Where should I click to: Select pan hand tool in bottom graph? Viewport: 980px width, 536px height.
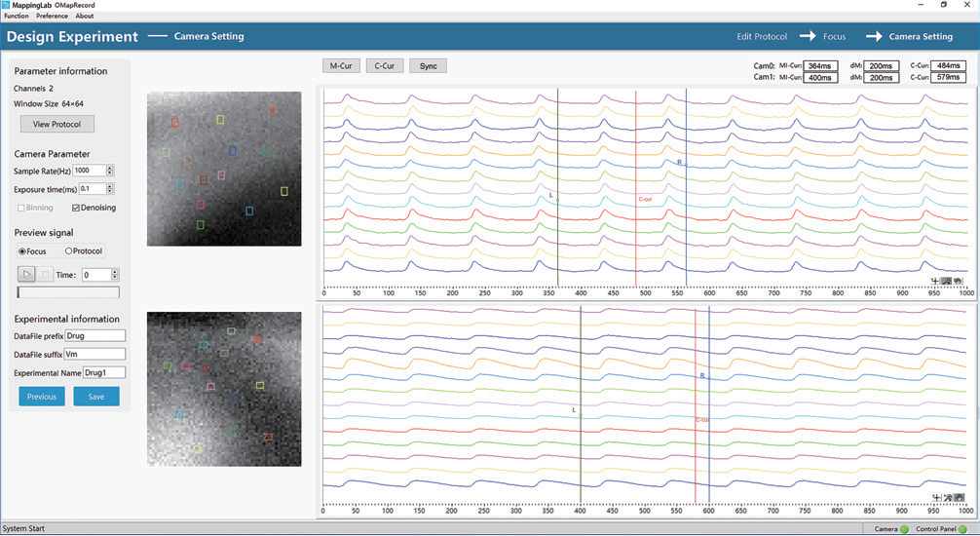click(x=959, y=498)
